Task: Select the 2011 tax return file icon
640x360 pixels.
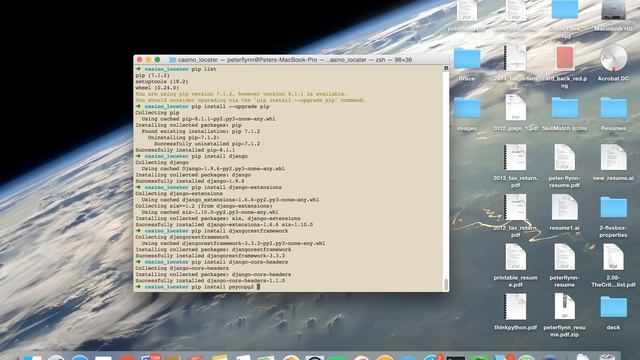Action: pos(516,58)
